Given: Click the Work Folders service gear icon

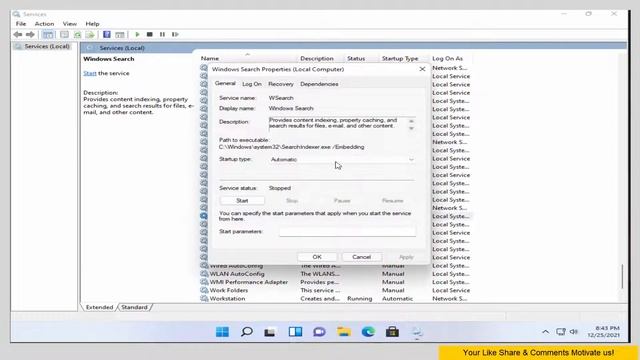Looking at the screenshot, I should point(204,291).
